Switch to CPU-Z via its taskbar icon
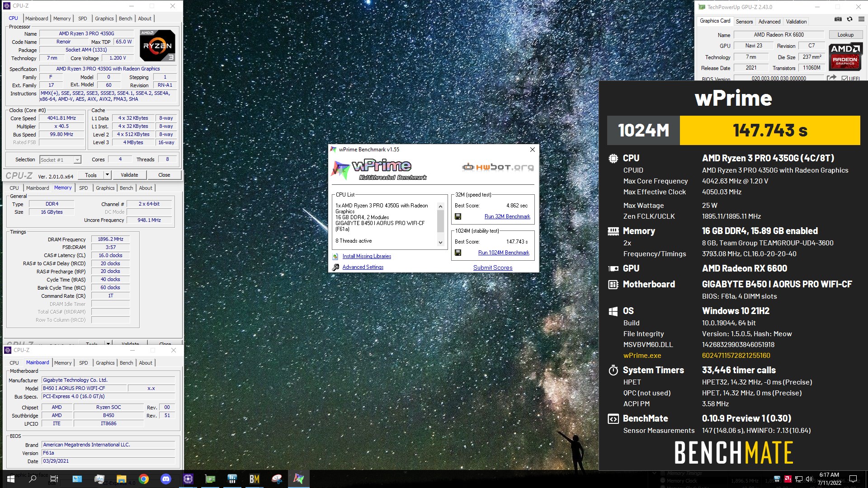This screenshot has width=868, height=488. coord(188,479)
